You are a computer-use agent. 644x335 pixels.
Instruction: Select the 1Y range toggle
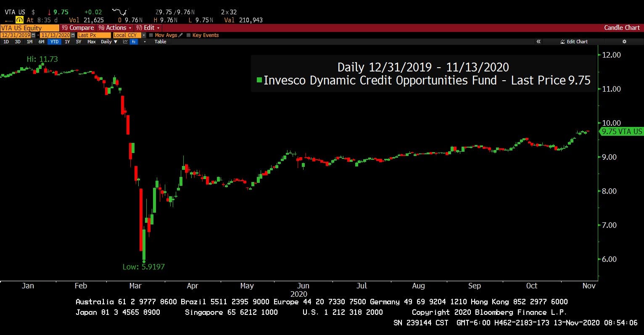67,42
